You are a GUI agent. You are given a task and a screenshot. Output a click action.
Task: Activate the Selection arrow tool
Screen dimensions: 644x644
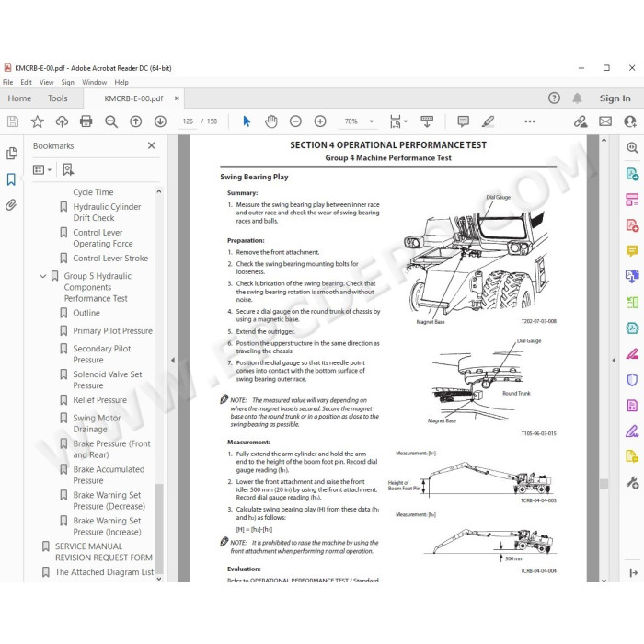247,121
